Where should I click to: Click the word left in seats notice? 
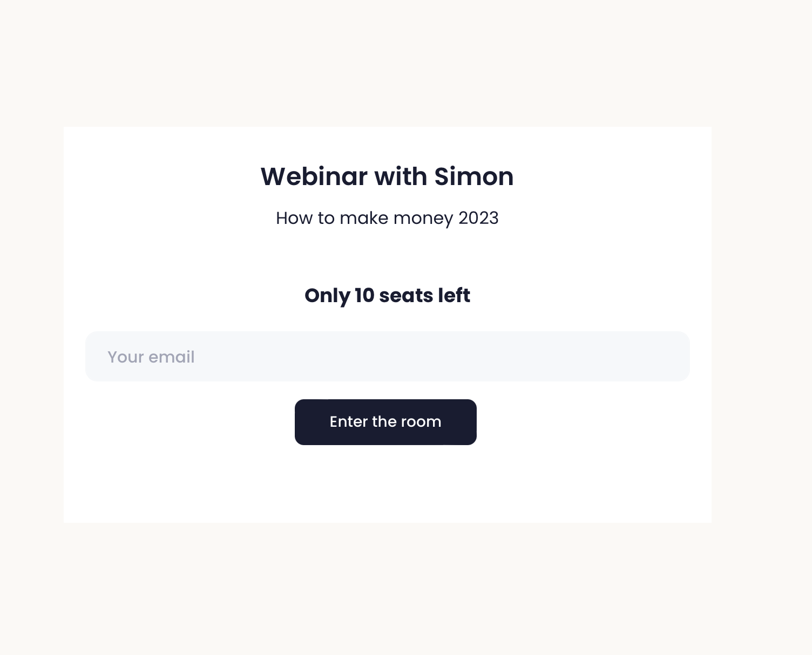point(454,296)
